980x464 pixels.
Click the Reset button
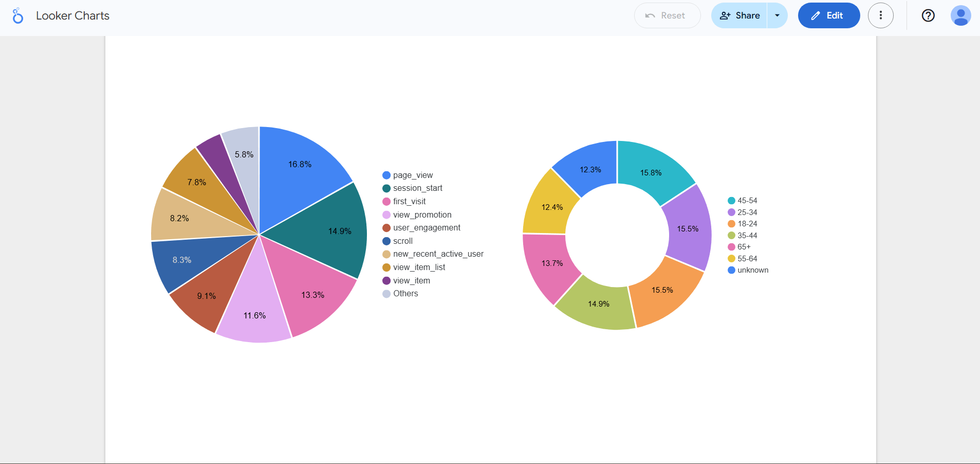click(667, 15)
